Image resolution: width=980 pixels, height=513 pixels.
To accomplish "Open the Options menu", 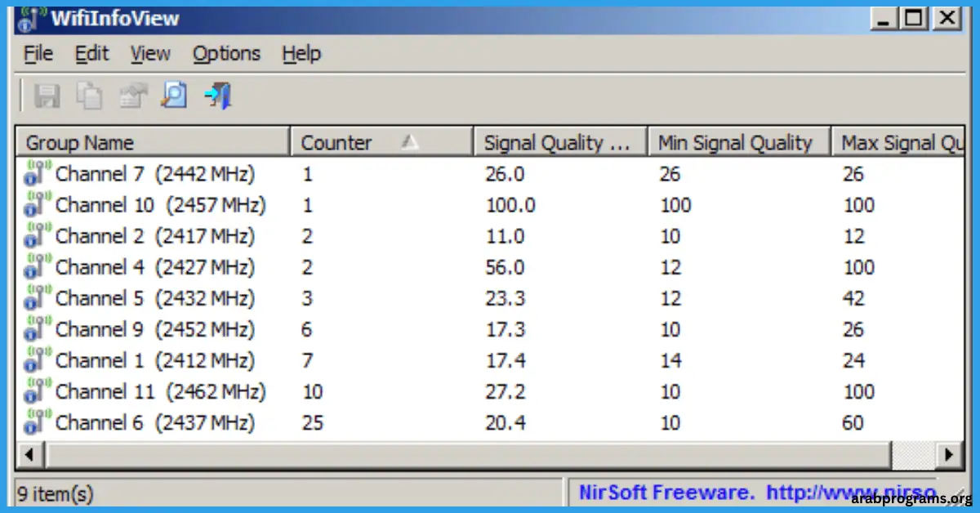I will [x=226, y=54].
